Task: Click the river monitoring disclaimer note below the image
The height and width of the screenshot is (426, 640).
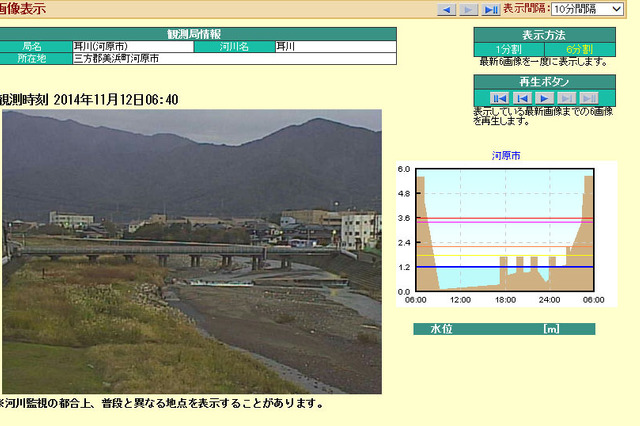Action: pos(162,404)
